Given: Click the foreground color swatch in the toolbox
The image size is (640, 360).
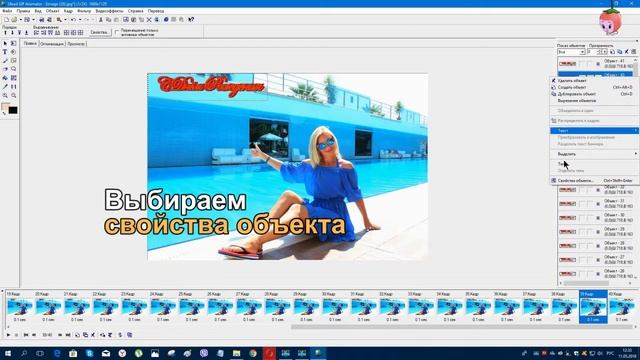Looking at the screenshot, I should coord(5,107).
